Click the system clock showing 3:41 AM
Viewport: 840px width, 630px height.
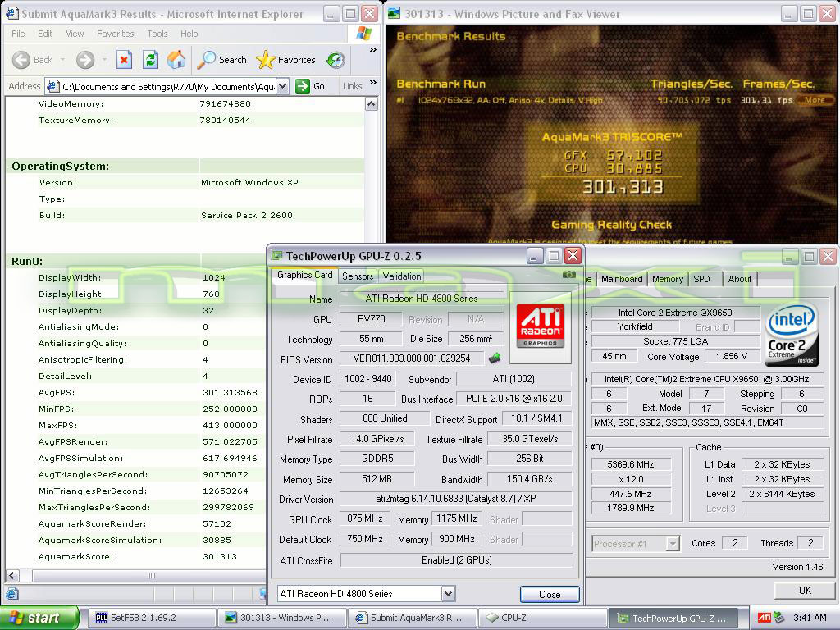[x=810, y=618]
